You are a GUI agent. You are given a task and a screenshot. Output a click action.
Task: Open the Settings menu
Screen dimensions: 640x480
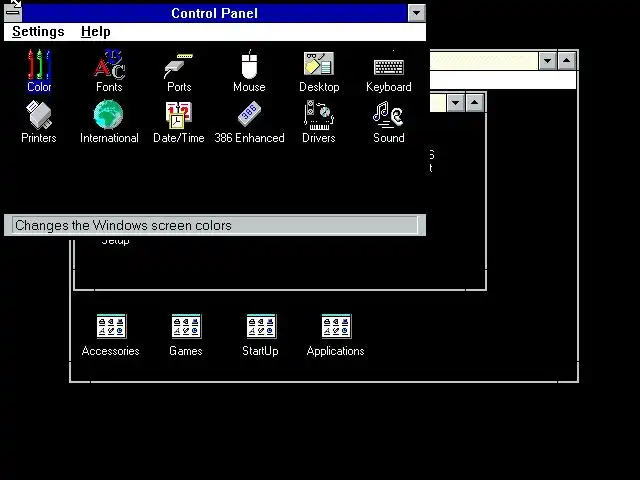click(x=38, y=32)
